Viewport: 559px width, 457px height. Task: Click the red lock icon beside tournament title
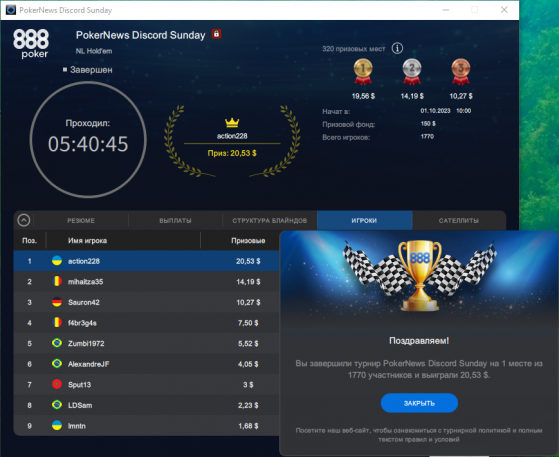point(216,34)
